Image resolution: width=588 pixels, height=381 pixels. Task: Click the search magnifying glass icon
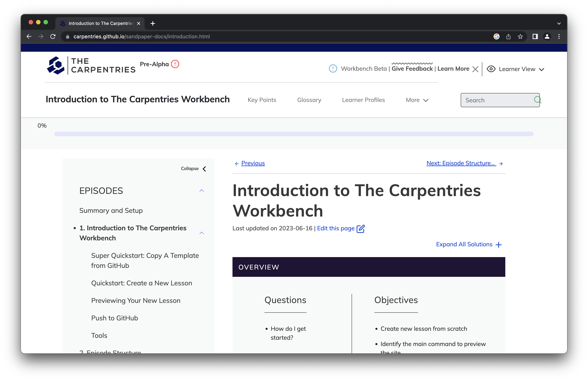point(538,100)
